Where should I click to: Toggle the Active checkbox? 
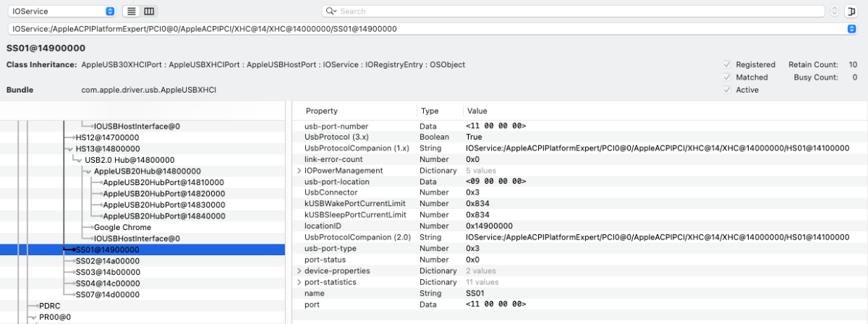point(726,90)
